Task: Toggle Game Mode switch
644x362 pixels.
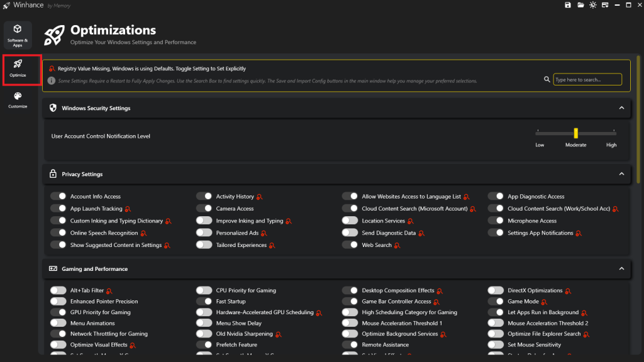Action: click(x=496, y=301)
